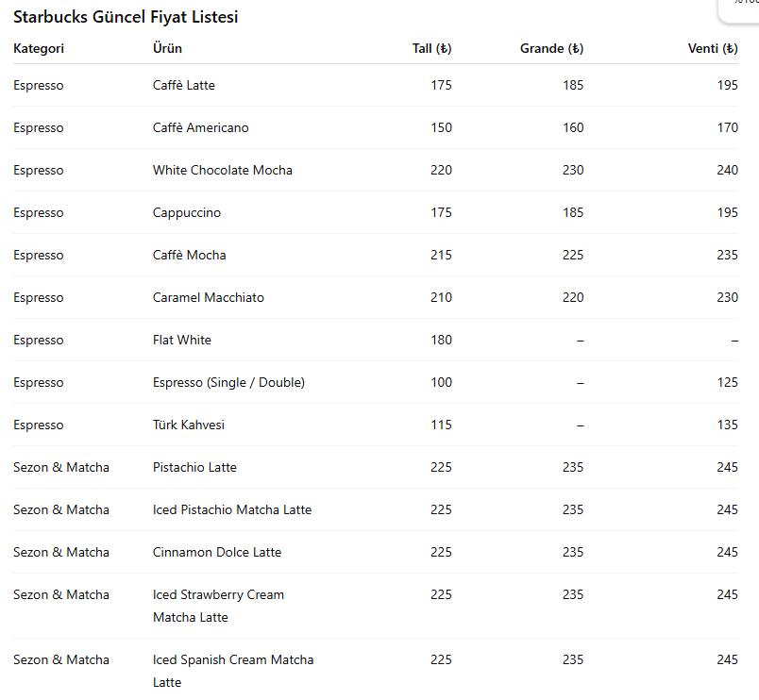
Task: Select the Caffè Latte product name
Action: coord(184,86)
